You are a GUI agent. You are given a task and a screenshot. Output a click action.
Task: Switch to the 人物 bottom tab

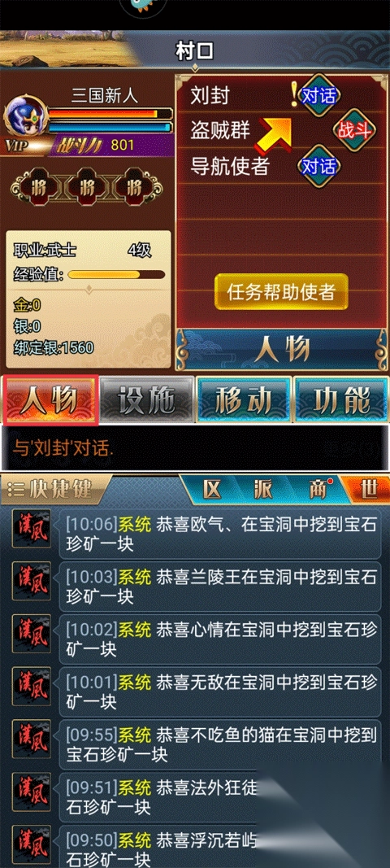click(x=51, y=401)
